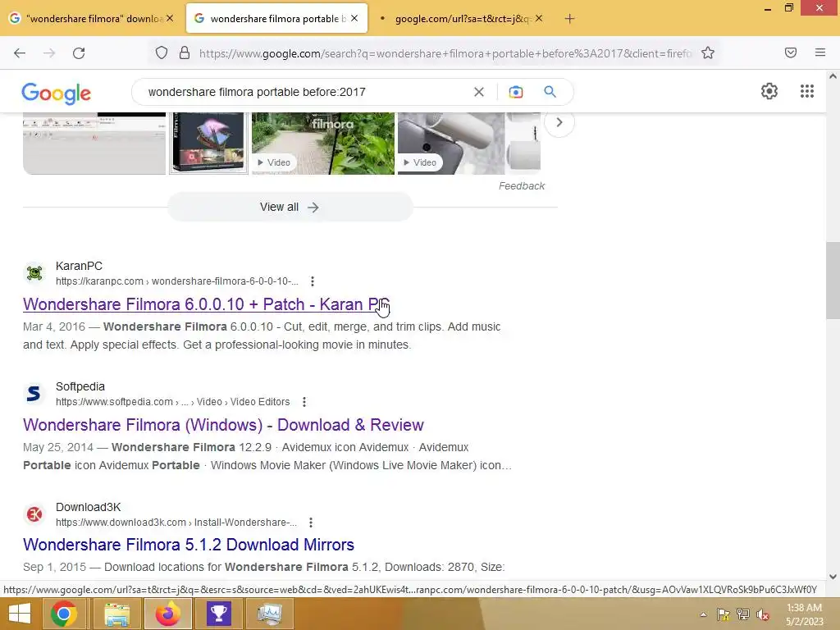Clear the Google search box
The height and width of the screenshot is (630, 840).
(x=479, y=92)
